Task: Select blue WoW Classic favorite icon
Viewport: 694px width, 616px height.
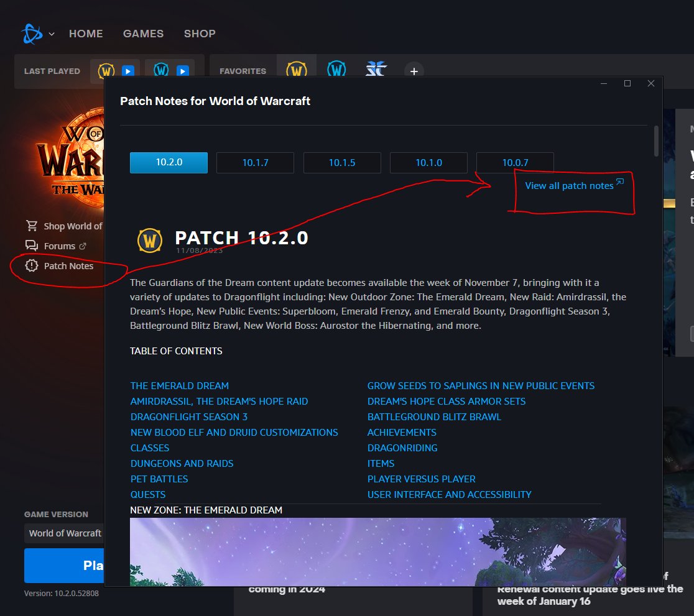Action: 336,69
